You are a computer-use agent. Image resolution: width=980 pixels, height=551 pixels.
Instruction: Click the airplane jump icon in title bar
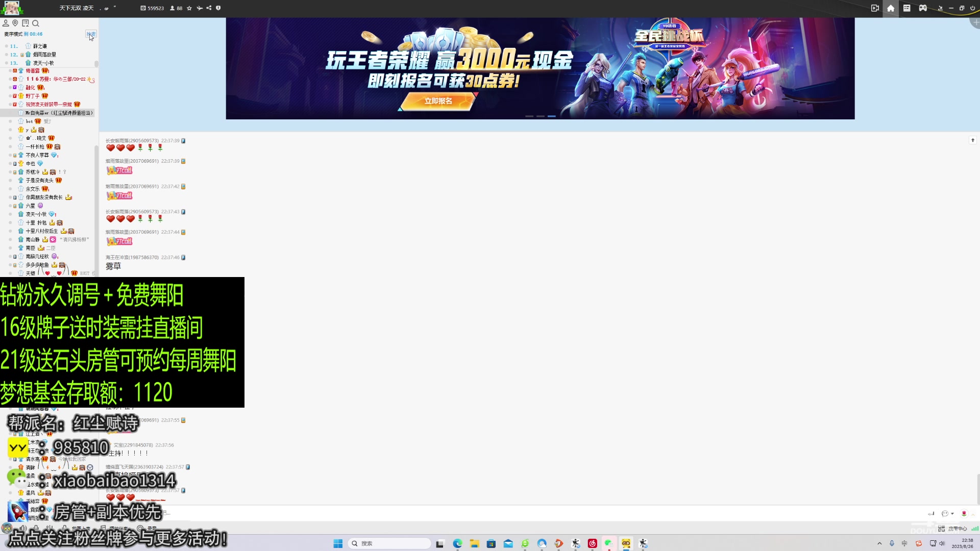click(200, 8)
